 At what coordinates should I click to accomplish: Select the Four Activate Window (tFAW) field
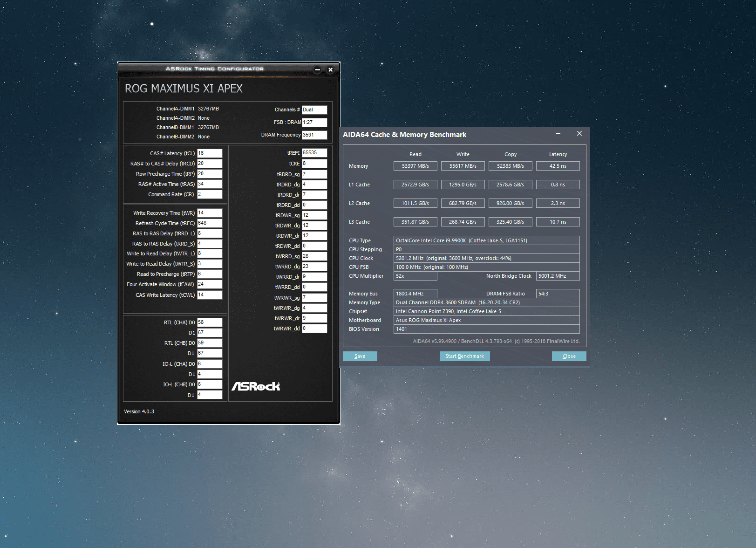tap(210, 284)
